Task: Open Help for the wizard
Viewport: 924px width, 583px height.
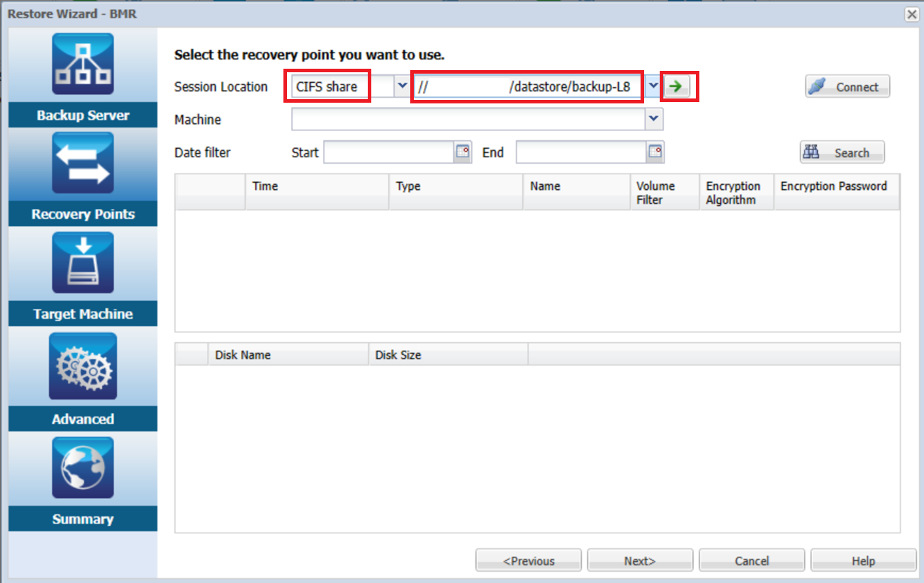Action: [863, 561]
